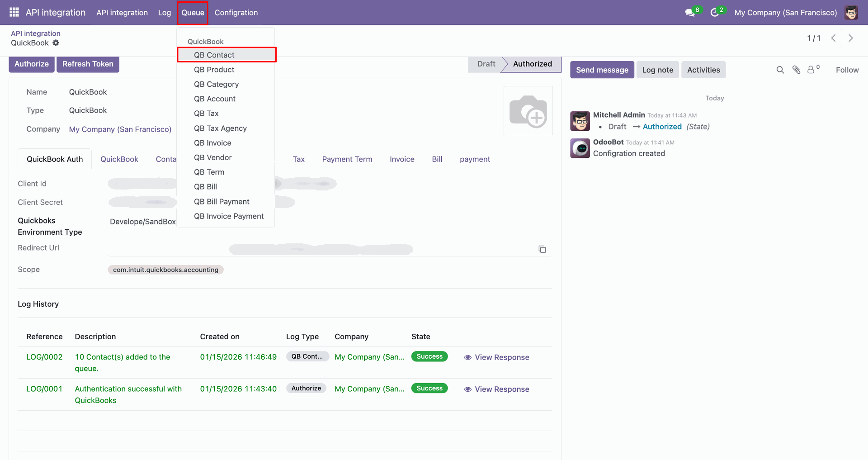The width and height of the screenshot is (868, 460).
Task: Click the QB Cont... log type badge
Action: coord(307,356)
